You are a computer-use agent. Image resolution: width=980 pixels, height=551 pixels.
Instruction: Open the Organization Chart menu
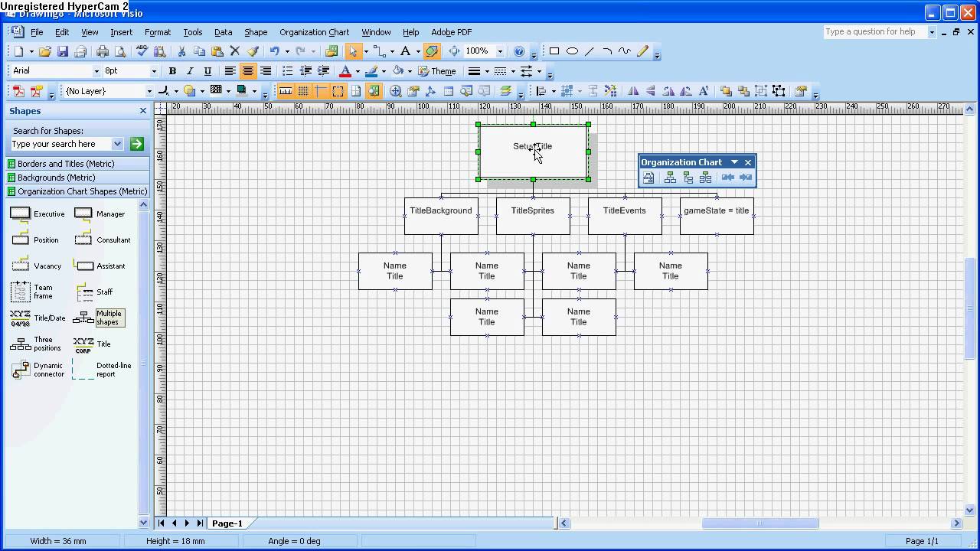314,32
